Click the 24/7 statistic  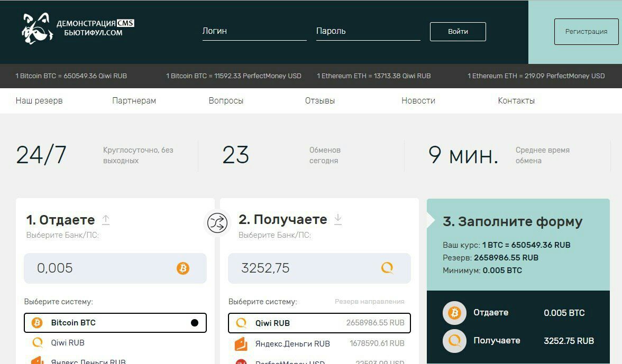[41, 155]
